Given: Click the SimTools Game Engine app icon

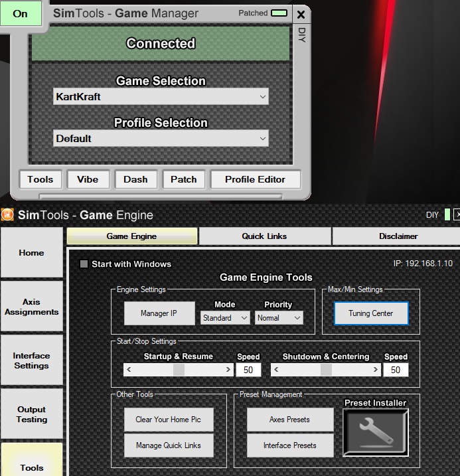Looking at the screenshot, I should [x=7, y=215].
